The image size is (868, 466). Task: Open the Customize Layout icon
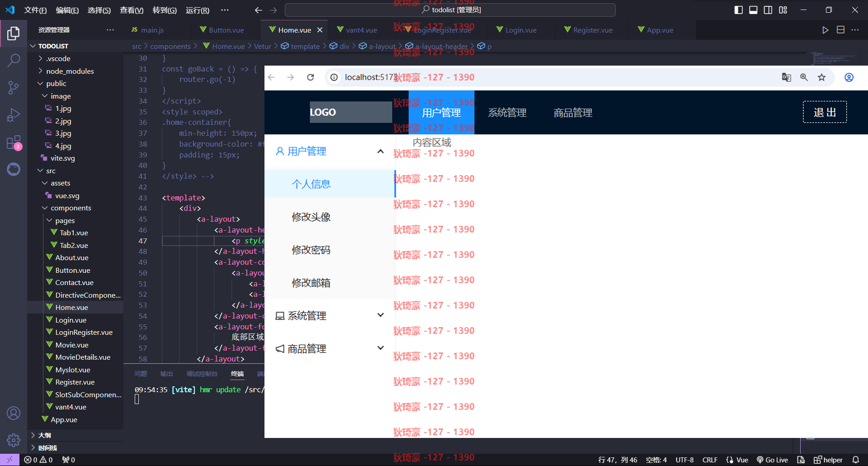[783, 10]
